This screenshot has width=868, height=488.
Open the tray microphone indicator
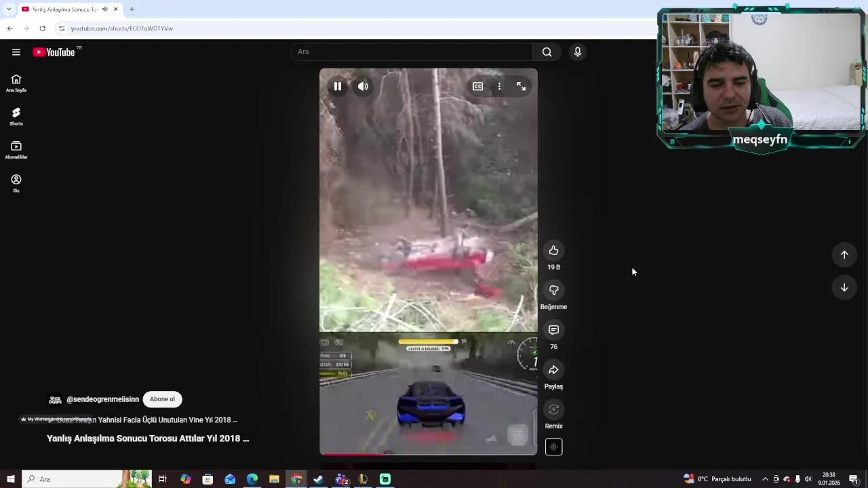tap(797, 479)
